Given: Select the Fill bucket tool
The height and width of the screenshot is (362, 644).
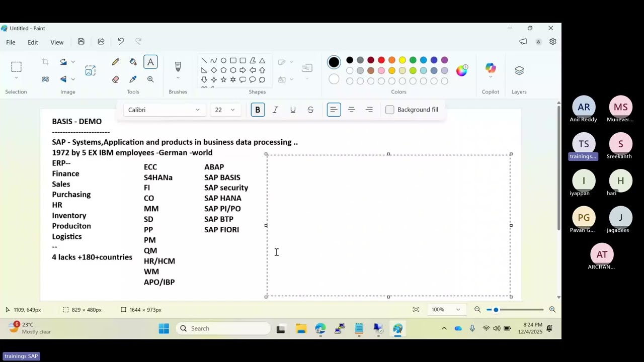Looking at the screenshot, I should (133, 62).
